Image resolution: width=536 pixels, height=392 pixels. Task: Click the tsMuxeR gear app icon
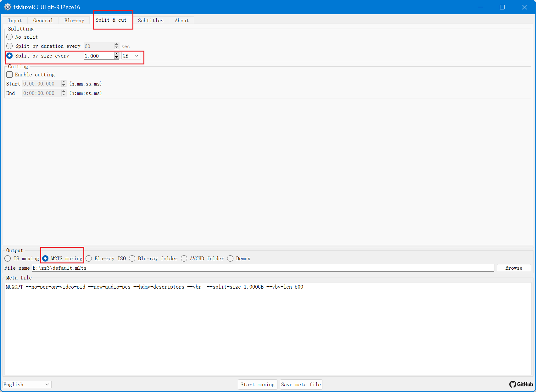[8, 7]
